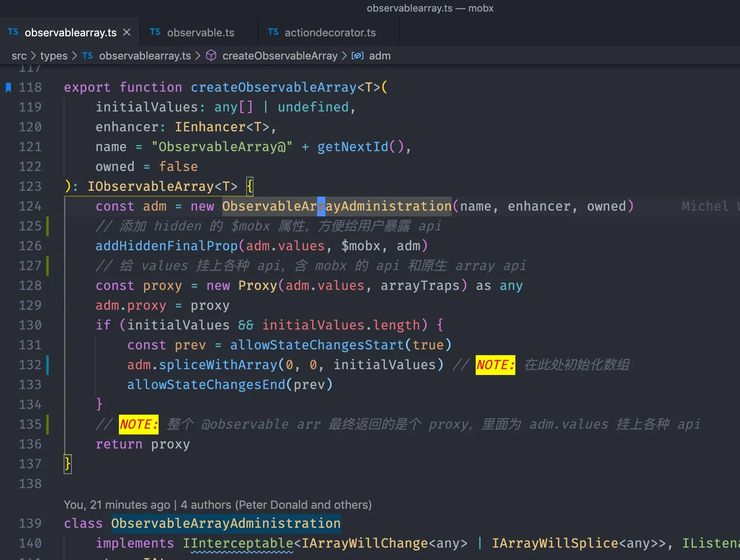Click the IObservableArray return type on line 123
This screenshot has width=740, height=560.
(151, 186)
